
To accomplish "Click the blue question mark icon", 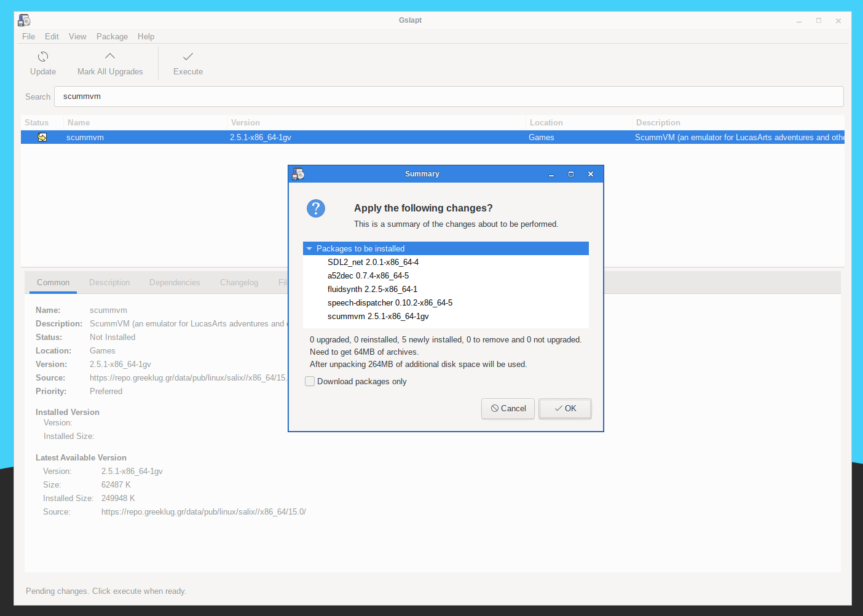I will click(316, 208).
